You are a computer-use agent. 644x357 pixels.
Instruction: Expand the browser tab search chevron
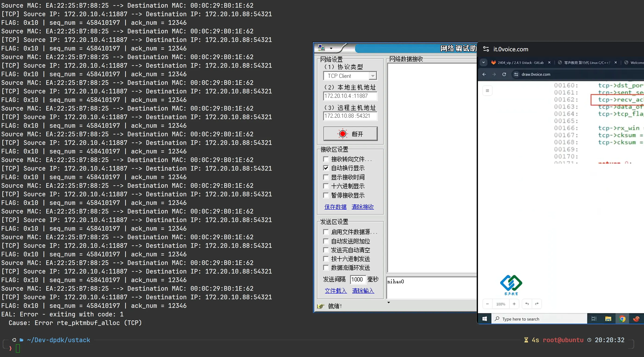(x=484, y=62)
